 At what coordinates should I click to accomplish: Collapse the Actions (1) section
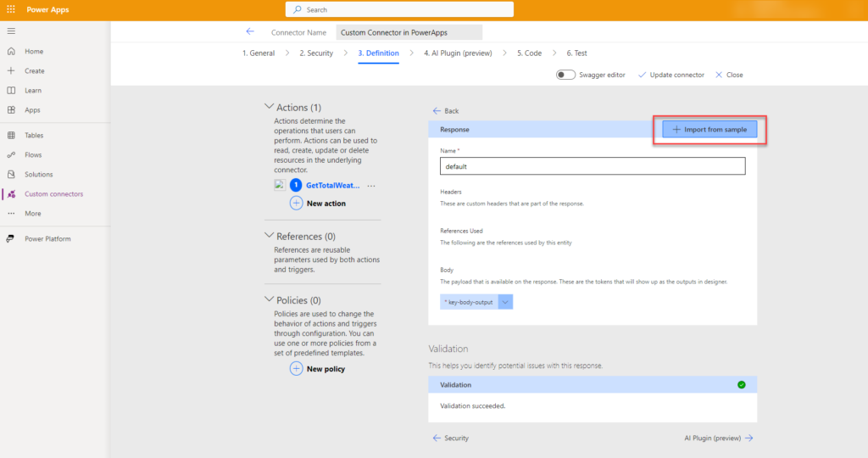point(270,108)
